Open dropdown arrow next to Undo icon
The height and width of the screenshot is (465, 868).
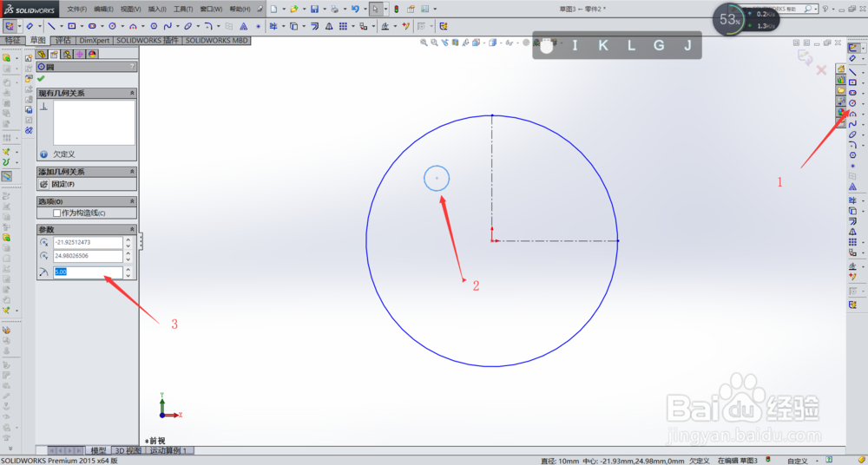(x=365, y=9)
